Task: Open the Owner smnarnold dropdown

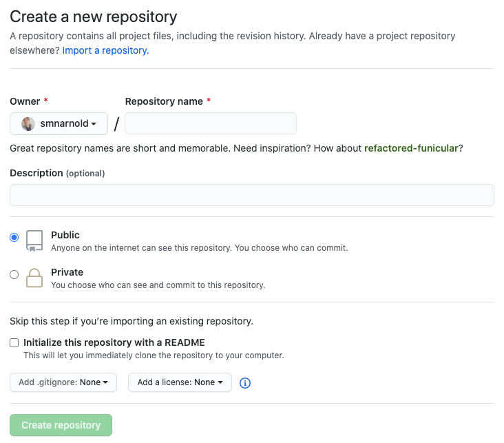Action: tap(59, 123)
